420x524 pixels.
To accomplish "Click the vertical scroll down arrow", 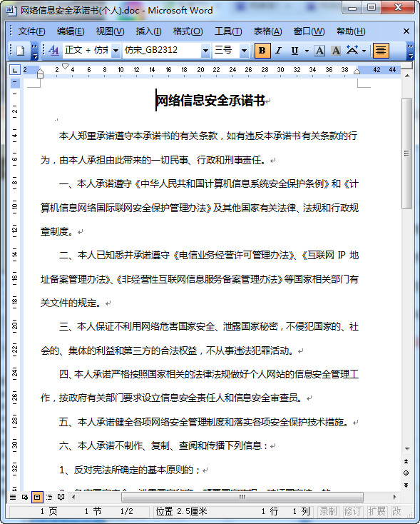I will click(x=407, y=449).
